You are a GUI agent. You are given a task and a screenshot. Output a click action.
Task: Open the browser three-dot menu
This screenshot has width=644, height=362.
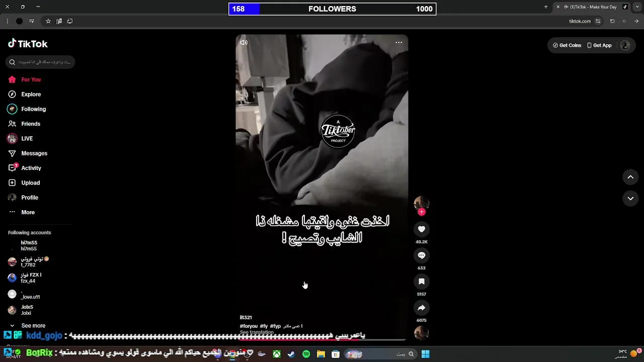7,21
